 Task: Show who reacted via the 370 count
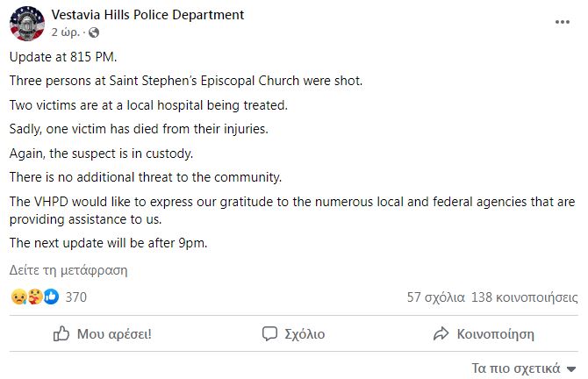[x=76, y=297]
